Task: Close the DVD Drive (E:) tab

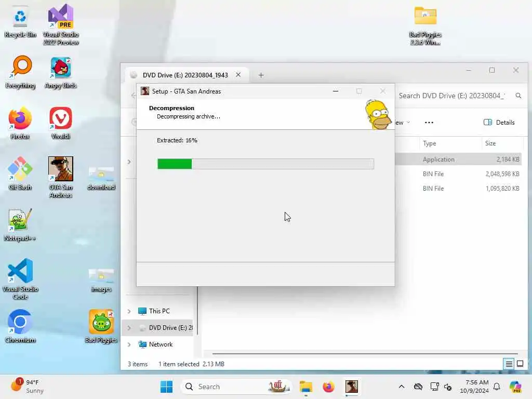Action: tap(238, 75)
